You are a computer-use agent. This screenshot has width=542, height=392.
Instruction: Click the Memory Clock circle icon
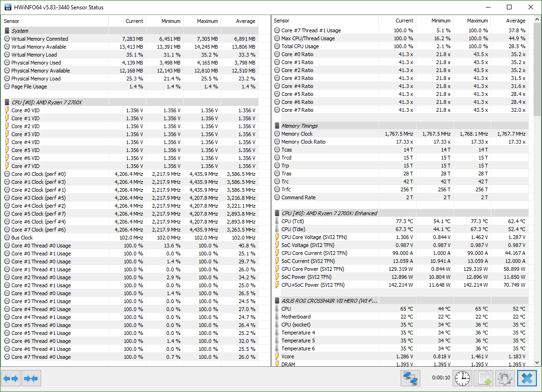pos(277,134)
